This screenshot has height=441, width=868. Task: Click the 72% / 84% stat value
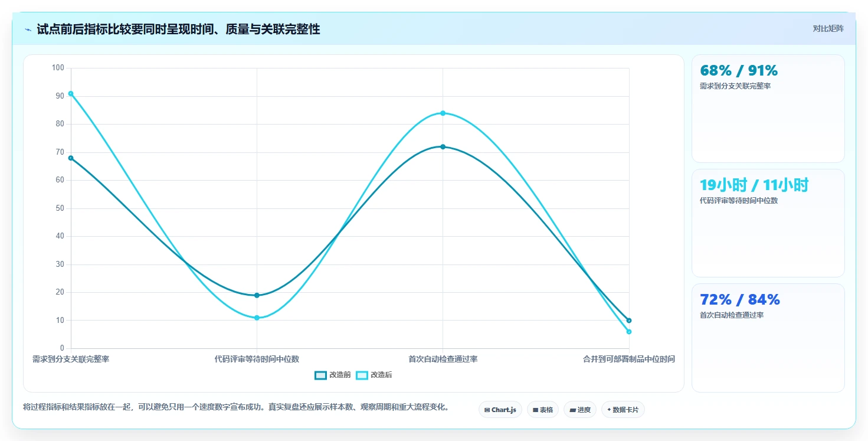tap(740, 299)
